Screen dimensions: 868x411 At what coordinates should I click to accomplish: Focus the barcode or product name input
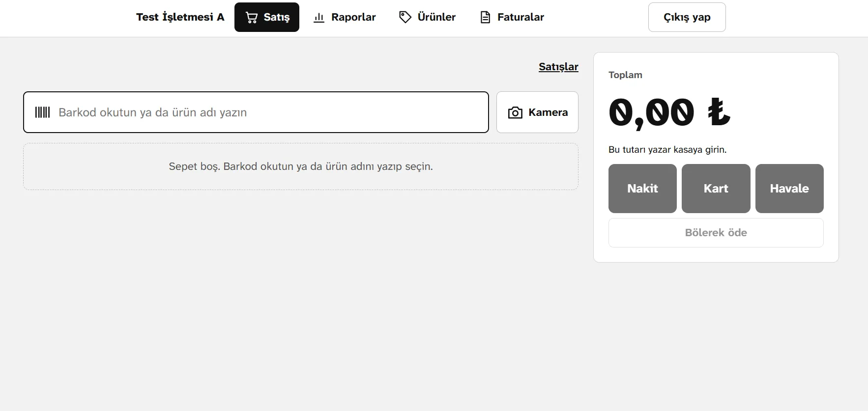coord(256,112)
